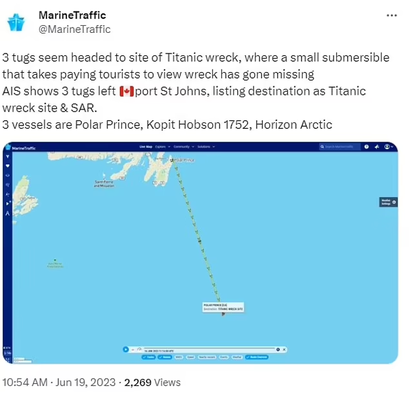This screenshot has height=400, width=409.
Task: Toggle the last checked playback filter chip
Action: point(257,357)
